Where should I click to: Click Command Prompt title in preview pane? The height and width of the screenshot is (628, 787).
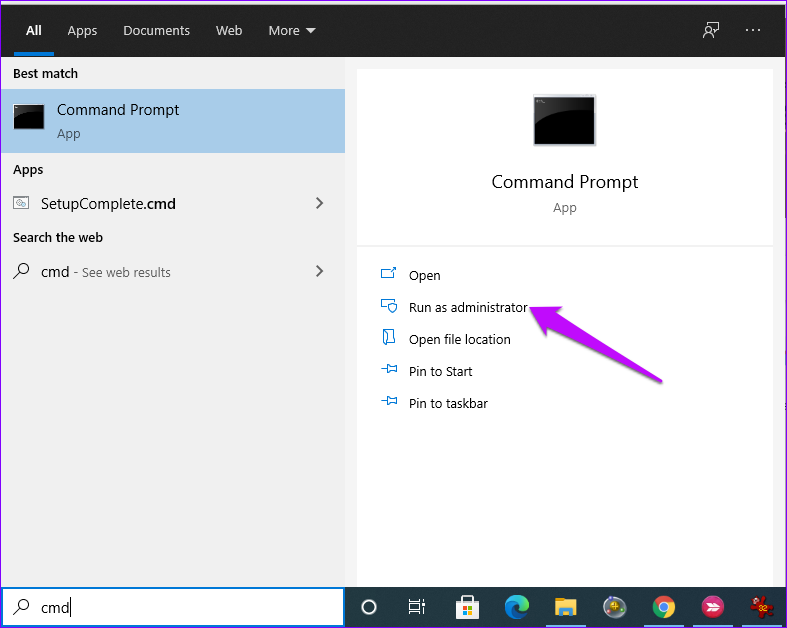pyautogui.click(x=565, y=182)
